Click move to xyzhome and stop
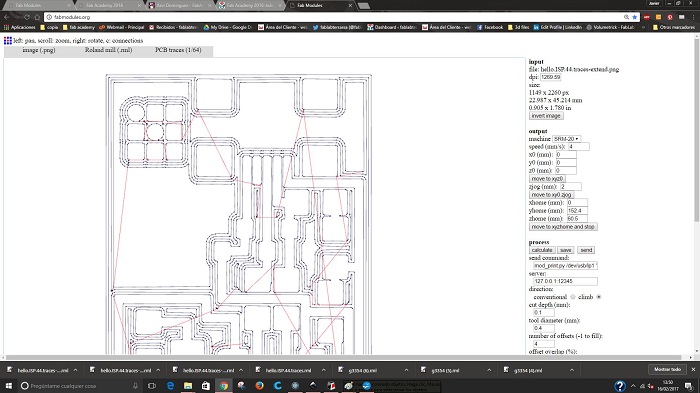 point(563,227)
